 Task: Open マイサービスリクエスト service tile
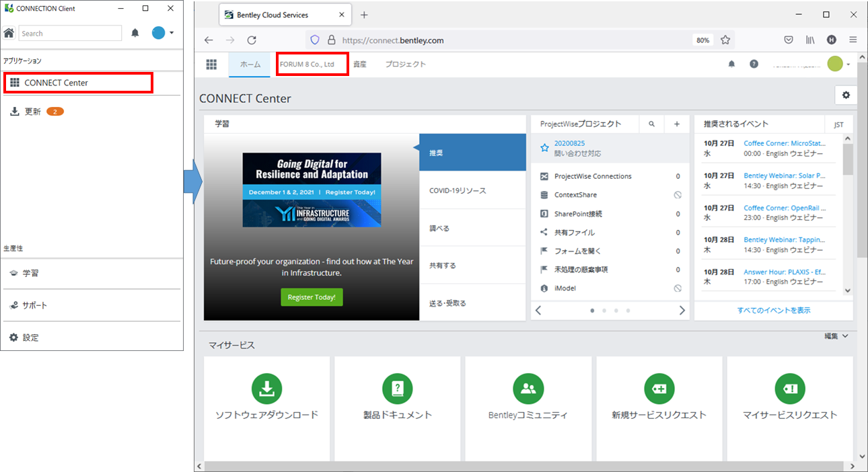click(790, 409)
